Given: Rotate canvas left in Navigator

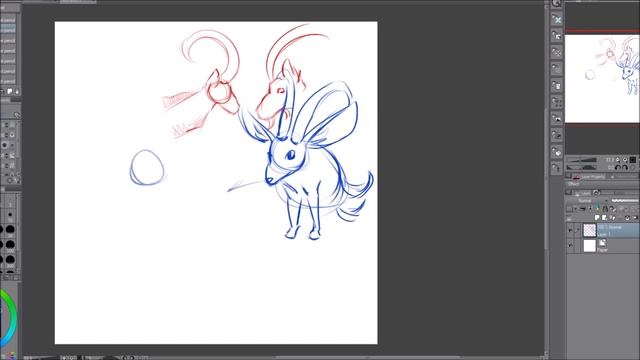Looking at the screenshot, I should point(618,167).
